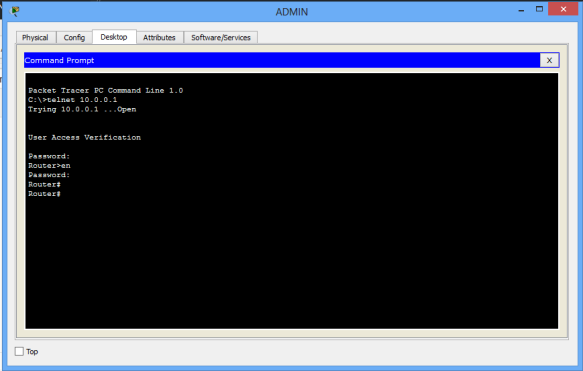Click the 'Router>en' line
Viewport: 583px width, 371px height.
tap(49, 165)
